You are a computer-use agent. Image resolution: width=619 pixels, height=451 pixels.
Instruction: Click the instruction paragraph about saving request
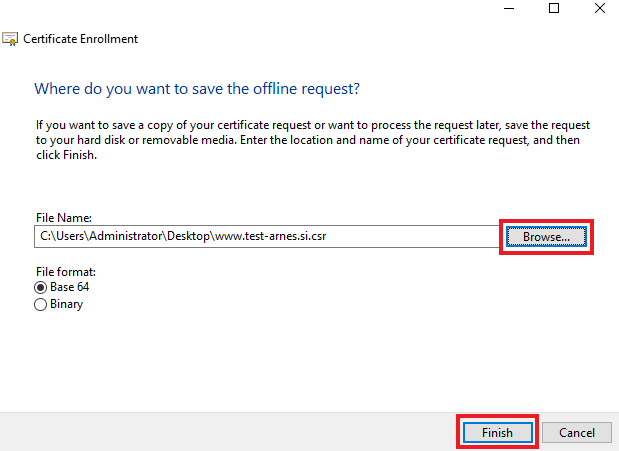pyautogui.click(x=313, y=140)
